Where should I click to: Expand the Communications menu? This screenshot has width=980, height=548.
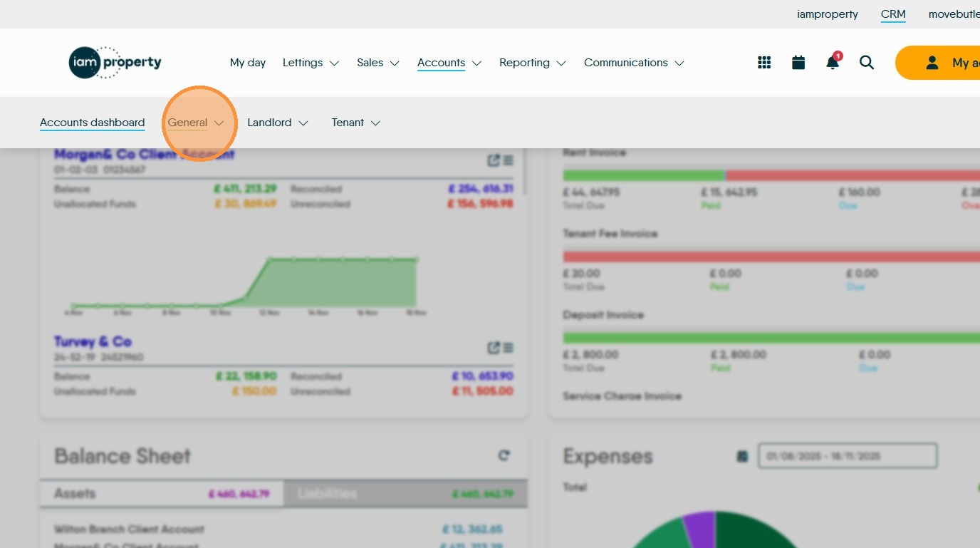tap(634, 63)
